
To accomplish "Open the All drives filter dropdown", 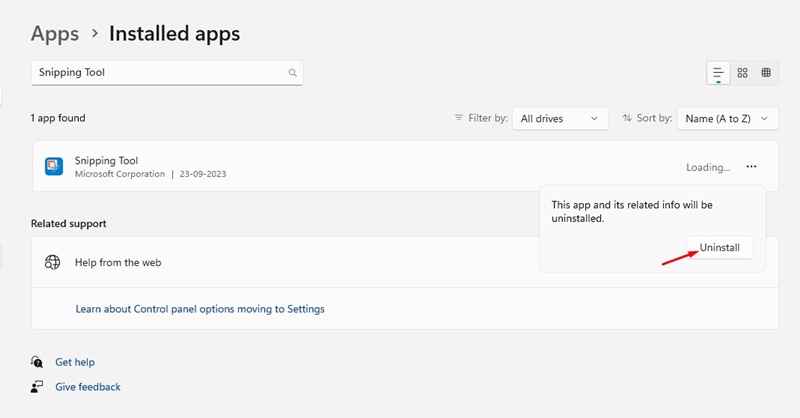I will [x=560, y=118].
